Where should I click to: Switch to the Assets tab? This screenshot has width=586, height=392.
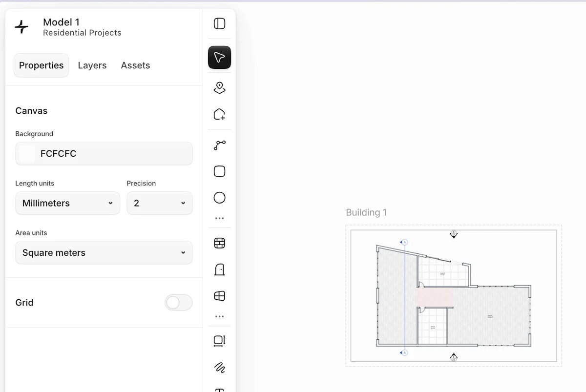[135, 65]
